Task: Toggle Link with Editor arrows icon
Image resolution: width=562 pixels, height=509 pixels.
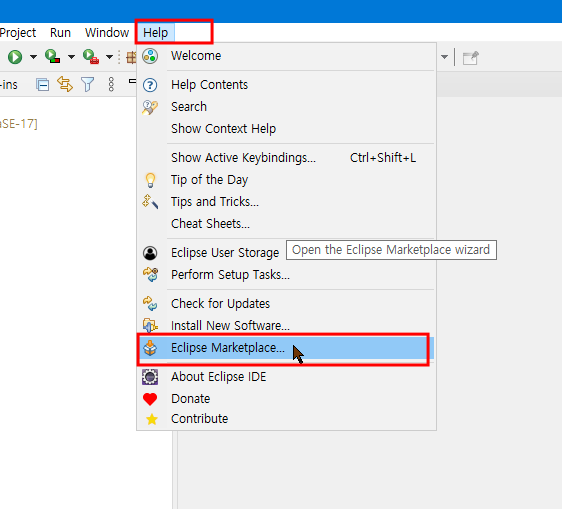Action: (65, 84)
